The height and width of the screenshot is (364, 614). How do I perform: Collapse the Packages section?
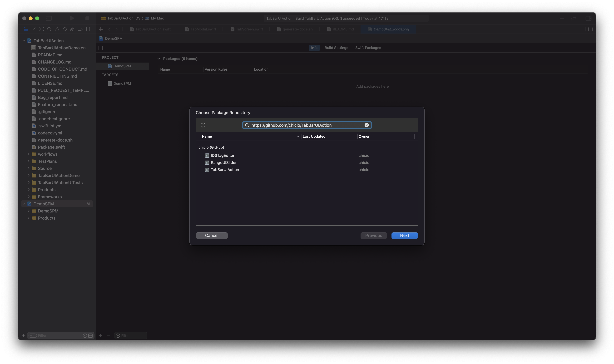tap(159, 59)
